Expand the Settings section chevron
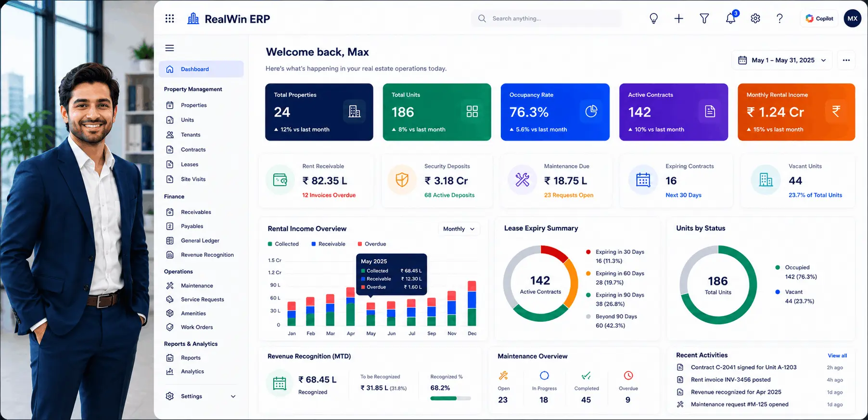Image resolution: width=868 pixels, height=420 pixels. [233, 396]
